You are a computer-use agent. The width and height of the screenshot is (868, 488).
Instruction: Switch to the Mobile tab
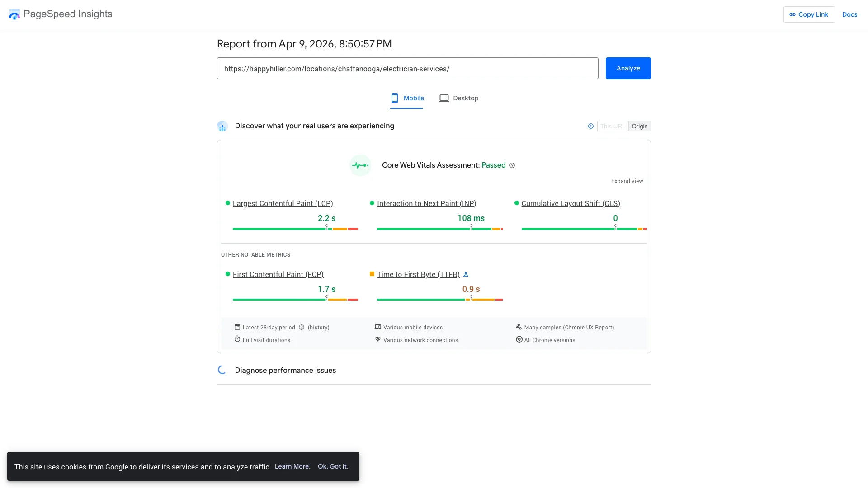pos(406,98)
